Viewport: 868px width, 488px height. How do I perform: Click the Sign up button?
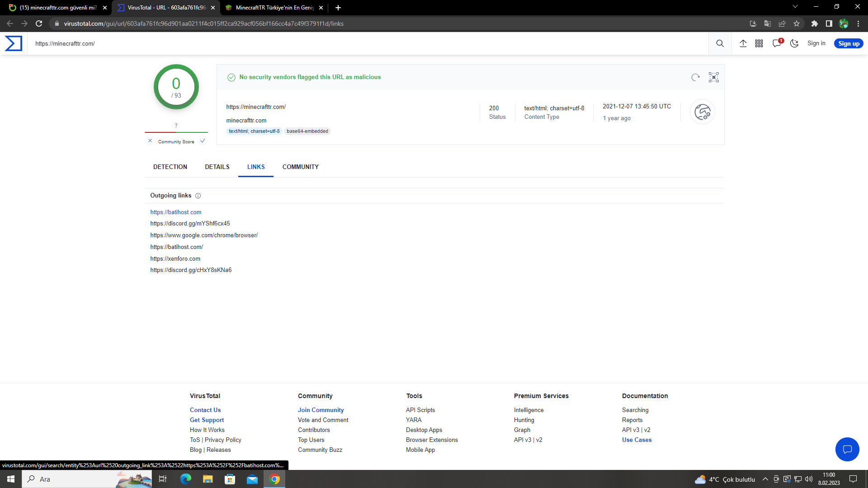(848, 43)
